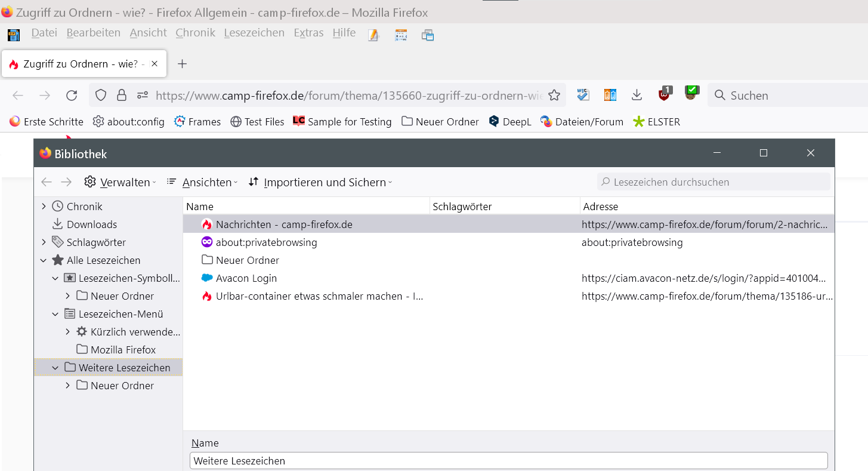Viewport: 868px width, 471px height.
Task: Open the Ansichten dropdown menu
Action: pos(202,182)
